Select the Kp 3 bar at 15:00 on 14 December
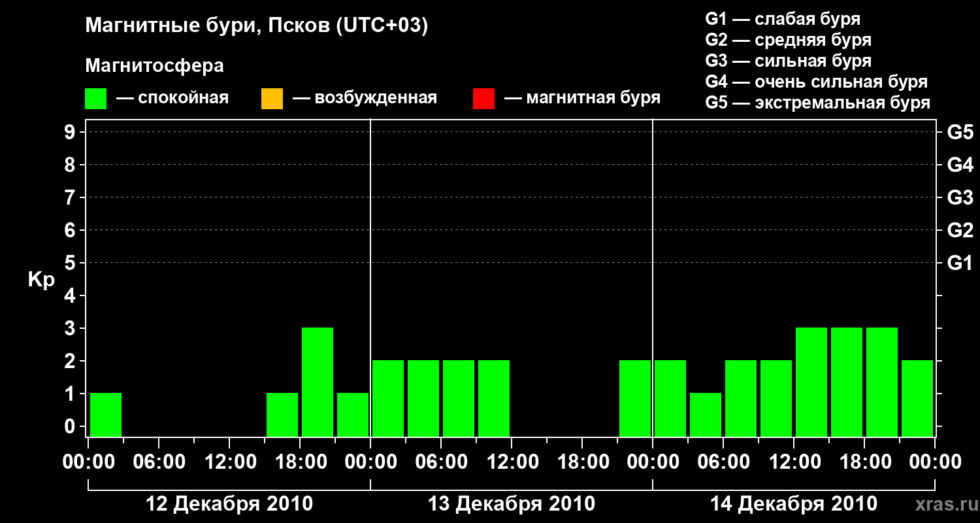980x523 pixels. [847, 382]
